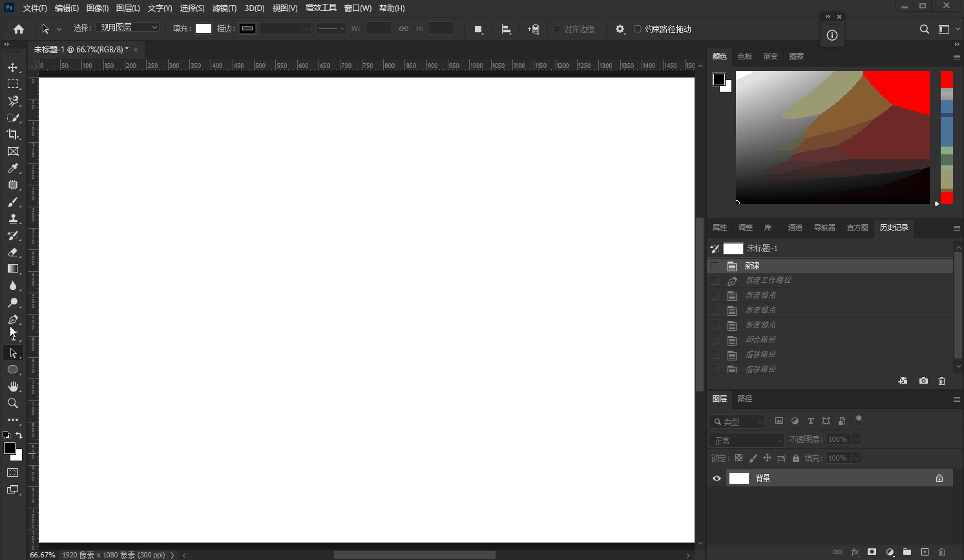
Task: Open the gear settings in options bar
Action: 620,29
